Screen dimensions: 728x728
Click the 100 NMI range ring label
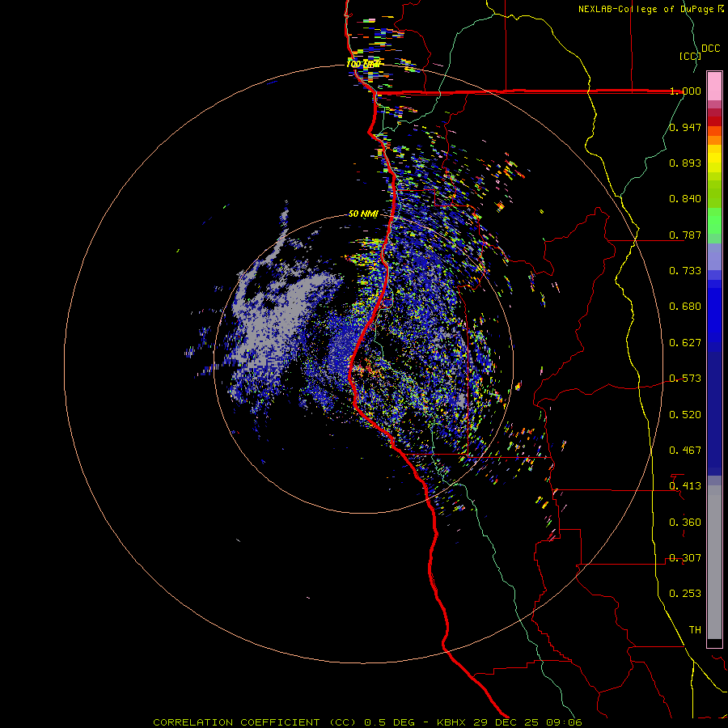pyautogui.click(x=363, y=64)
